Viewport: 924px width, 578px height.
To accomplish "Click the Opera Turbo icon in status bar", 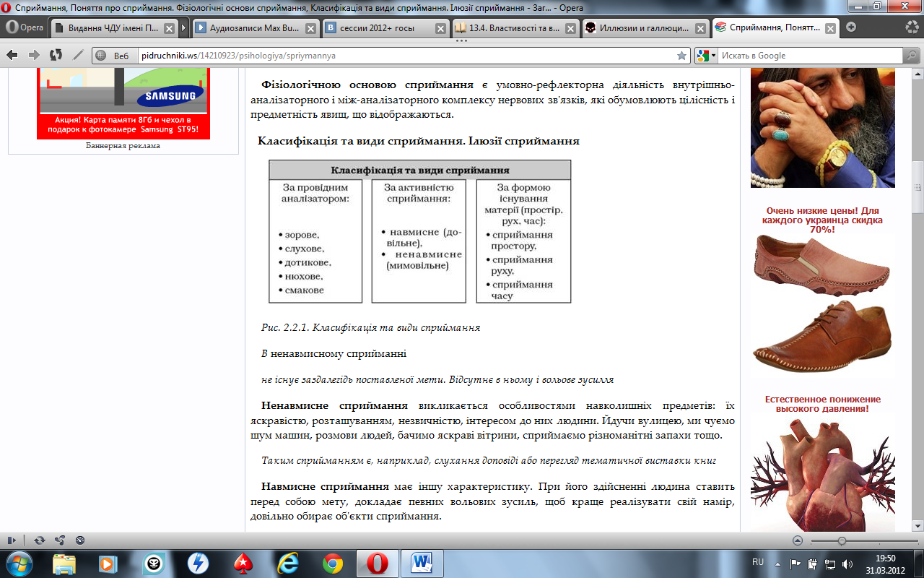I will [80, 540].
